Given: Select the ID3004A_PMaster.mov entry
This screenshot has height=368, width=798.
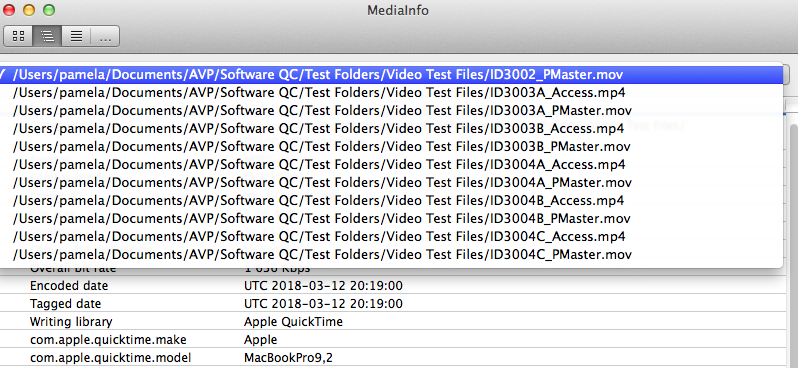Looking at the screenshot, I should point(391,182).
